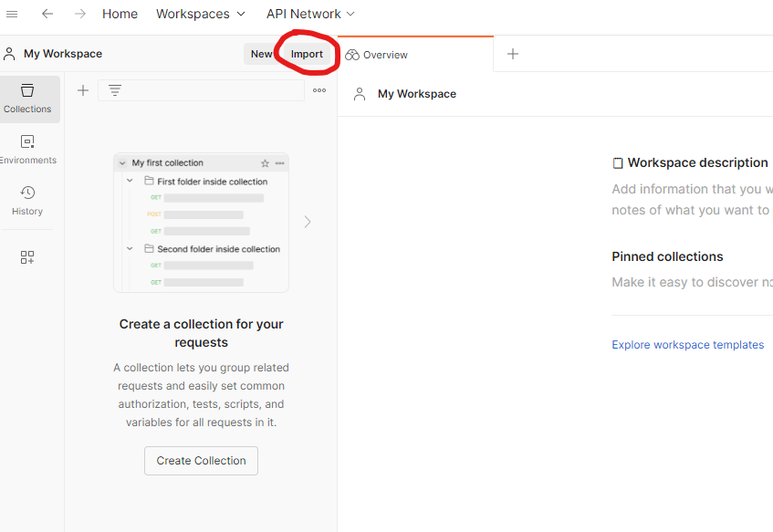Switch to the Overview tab
This screenshot has width=773, height=532.
(376, 54)
